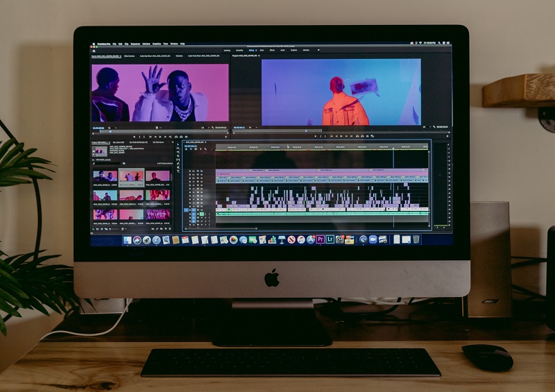Open Source monitor settings wrench
The height and width of the screenshot is (392, 555).
(x=212, y=128)
